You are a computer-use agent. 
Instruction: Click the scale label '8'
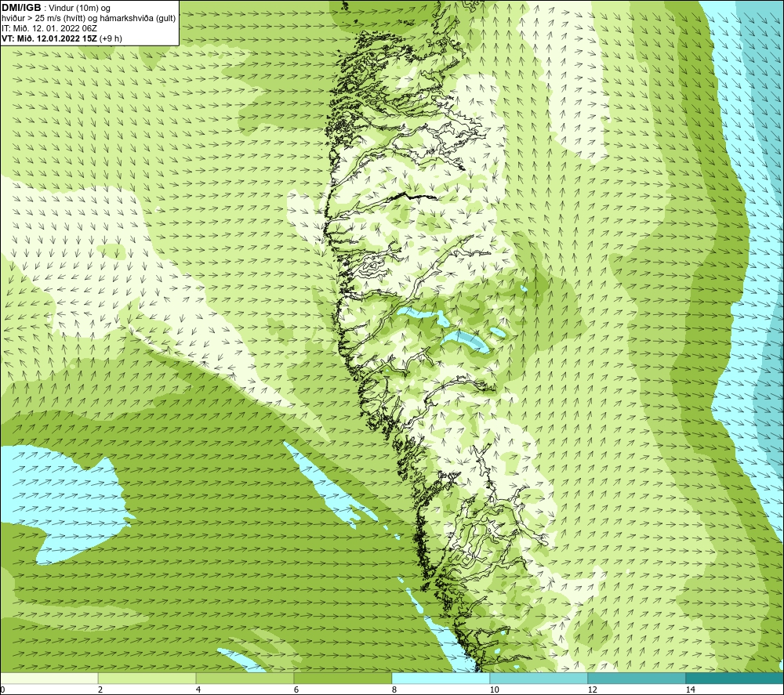tap(394, 690)
